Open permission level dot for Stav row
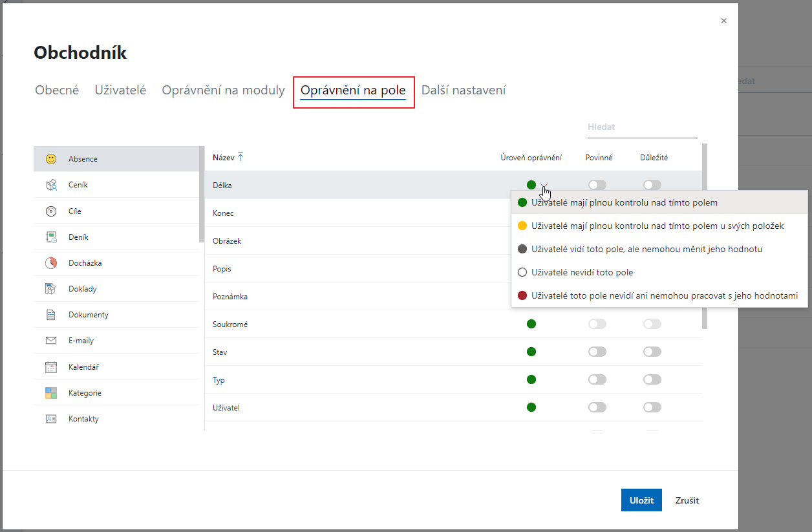 point(531,352)
